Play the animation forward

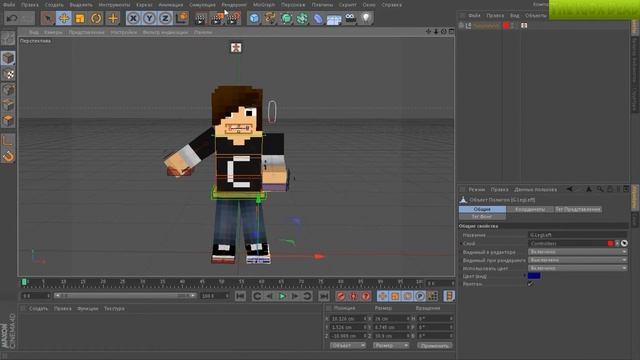pos(282,296)
